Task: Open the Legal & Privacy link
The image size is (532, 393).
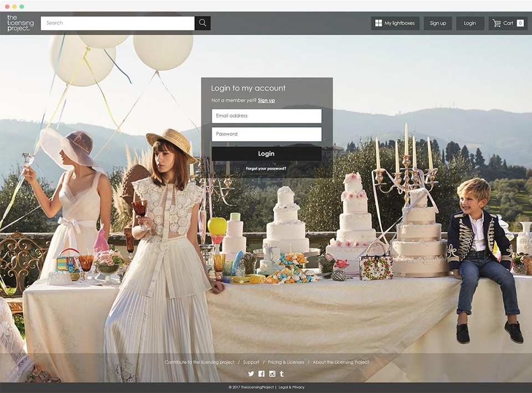Action: (291, 387)
